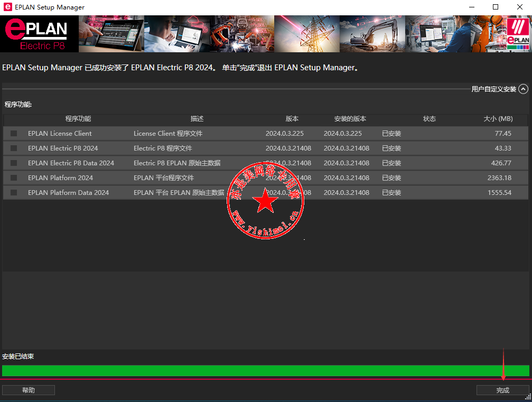The height and width of the screenshot is (402, 532).
Task: Click the 已安装 status of EPLAN License Client
Action: pos(391,133)
